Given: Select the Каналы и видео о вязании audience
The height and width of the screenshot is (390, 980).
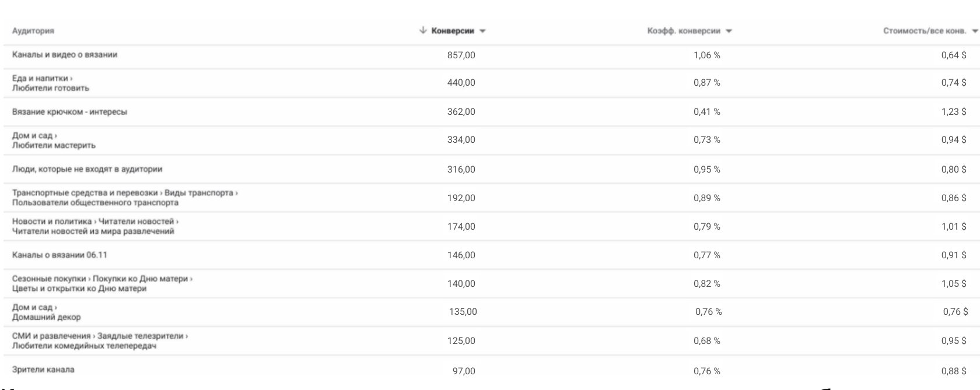Looking at the screenshot, I should (x=65, y=55).
